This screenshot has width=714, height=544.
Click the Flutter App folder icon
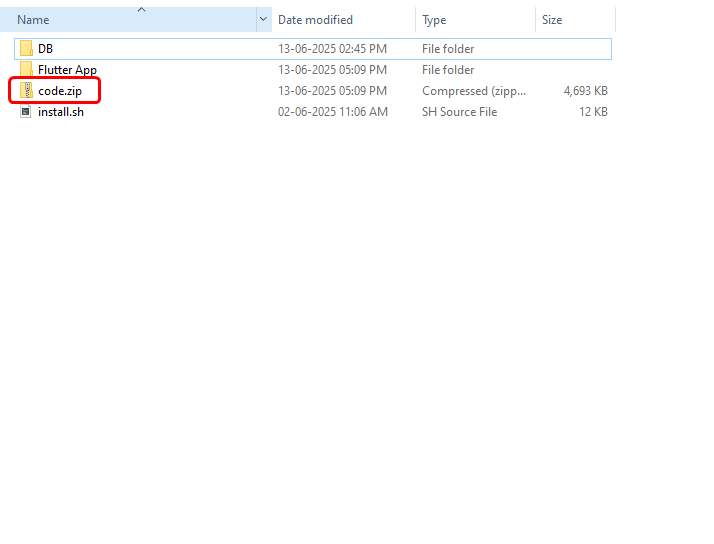click(x=26, y=69)
